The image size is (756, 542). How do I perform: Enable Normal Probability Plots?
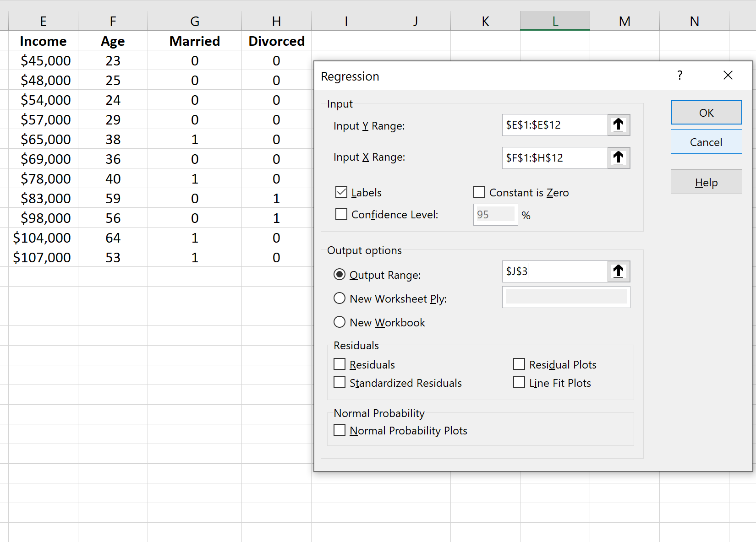pyautogui.click(x=339, y=430)
